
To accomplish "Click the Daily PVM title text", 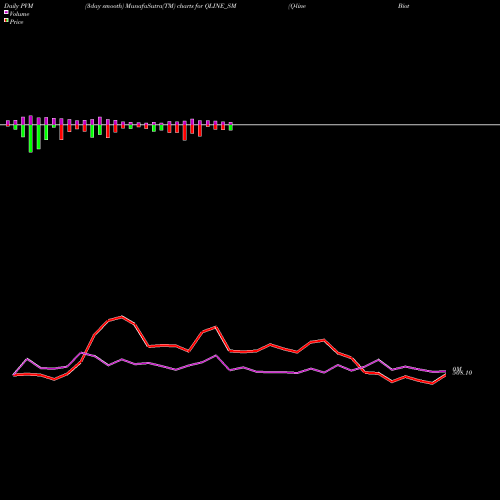I will coord(19,6).
